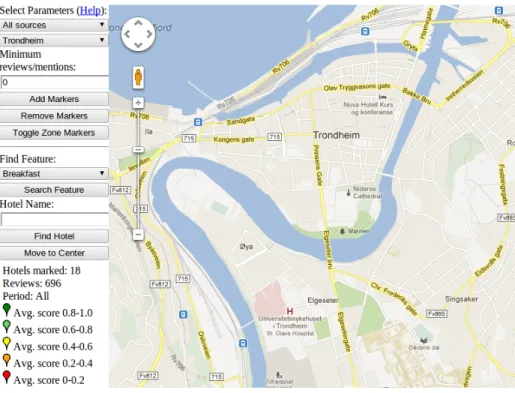Zoom out with the minus button
The image size is (515, 393).
(x=138, y=234)
